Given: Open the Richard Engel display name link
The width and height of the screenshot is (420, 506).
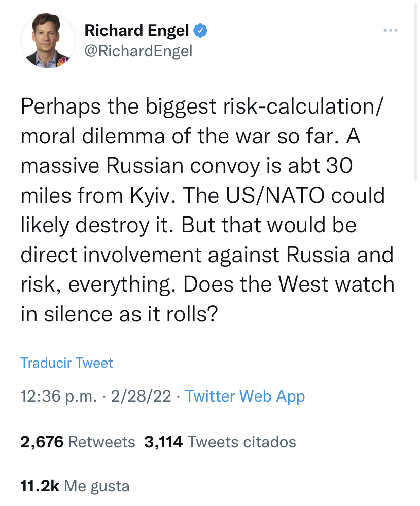Looking at the screenshot, I should point(137,31).
